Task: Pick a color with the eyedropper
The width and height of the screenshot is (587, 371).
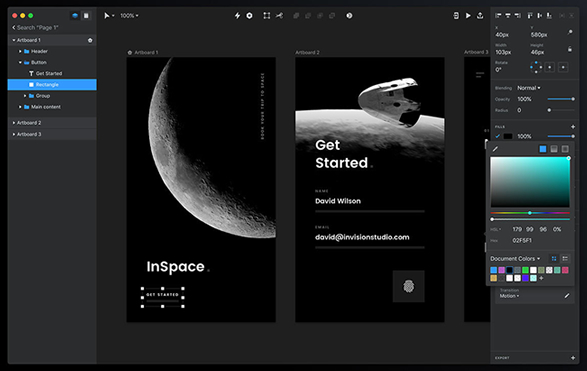Action: coord(495,149)
